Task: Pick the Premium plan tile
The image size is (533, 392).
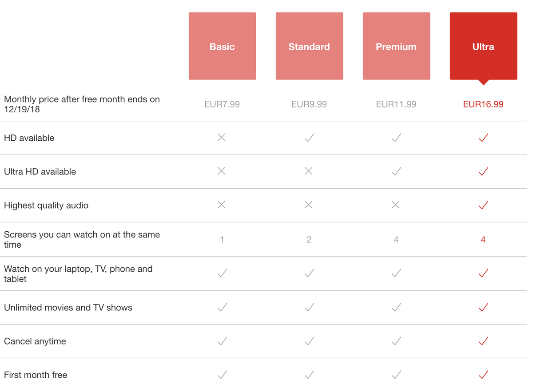Action: pos(396,46)
